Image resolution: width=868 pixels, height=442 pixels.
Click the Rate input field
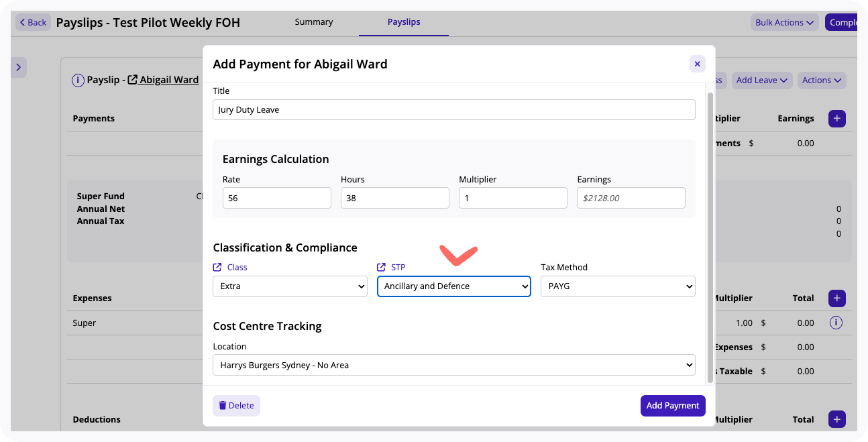(x=277, y=198)
